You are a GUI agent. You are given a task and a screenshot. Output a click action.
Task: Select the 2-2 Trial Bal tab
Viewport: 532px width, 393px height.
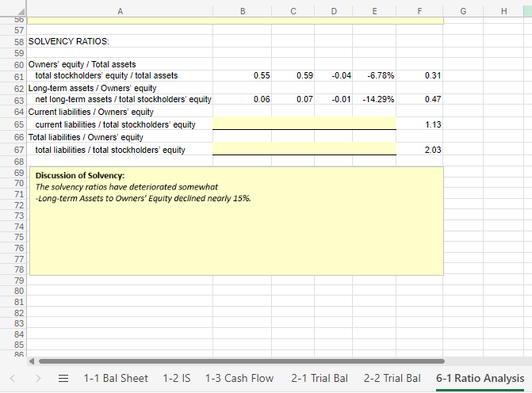coord(392,378)
